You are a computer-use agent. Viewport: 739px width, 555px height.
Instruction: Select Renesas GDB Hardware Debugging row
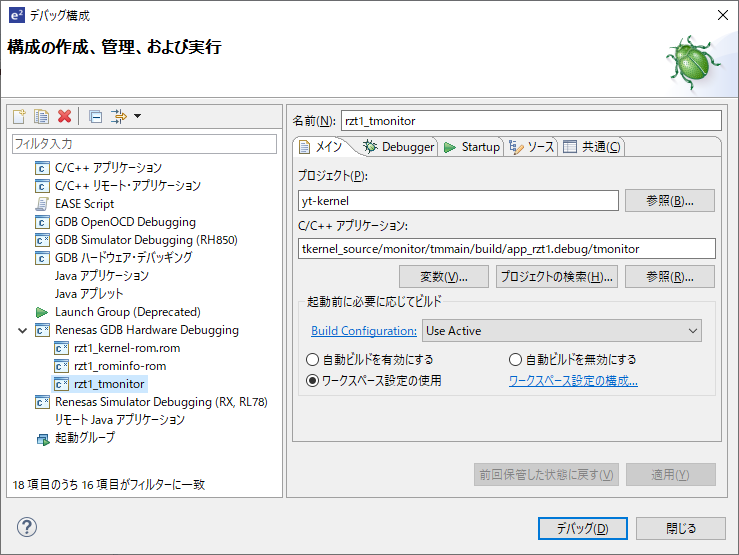point(147,330)
